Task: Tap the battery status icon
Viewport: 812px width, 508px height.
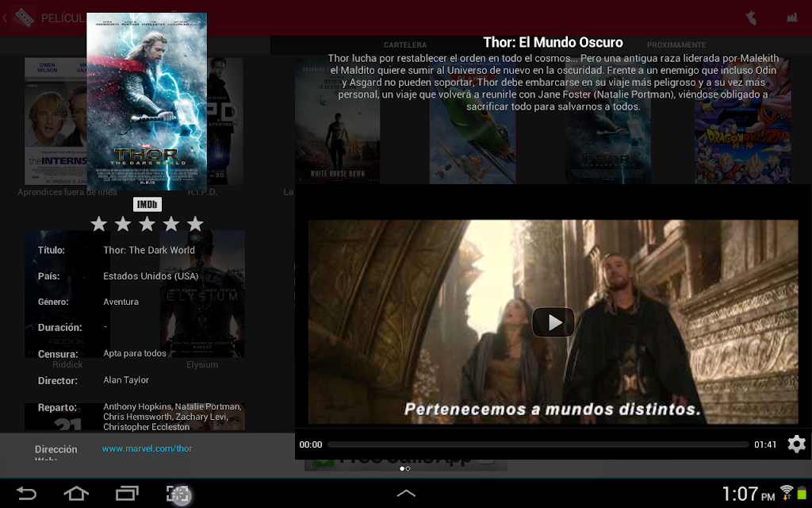Action: (802, 493)
